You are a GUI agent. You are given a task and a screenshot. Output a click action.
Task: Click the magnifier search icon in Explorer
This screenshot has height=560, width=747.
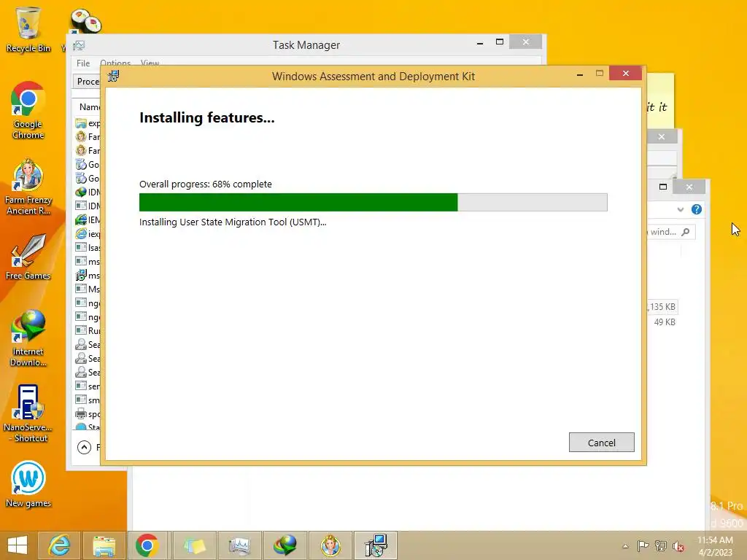tap(686, 232)
